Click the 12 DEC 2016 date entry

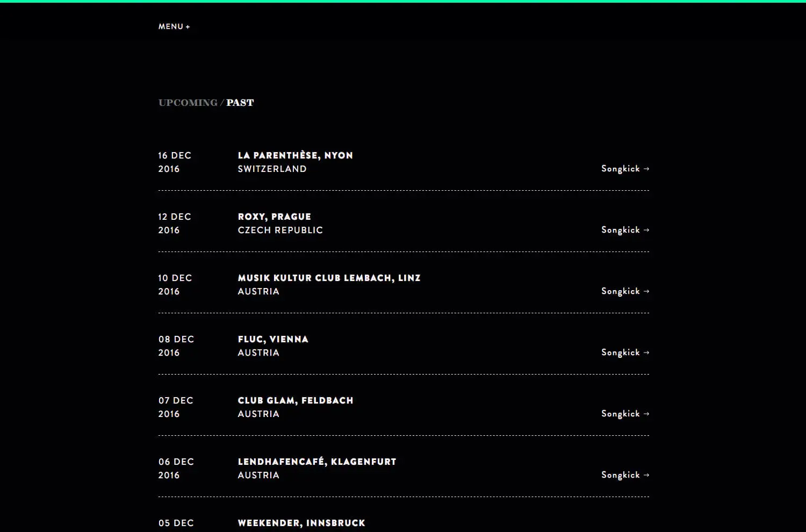pos(174,223)
